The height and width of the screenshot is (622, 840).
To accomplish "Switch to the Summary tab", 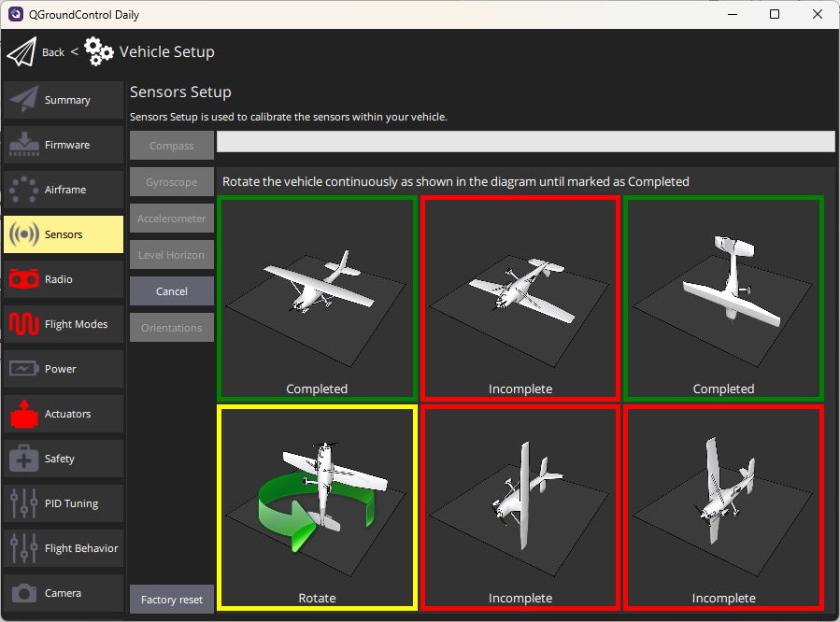I will coord(64,100).
